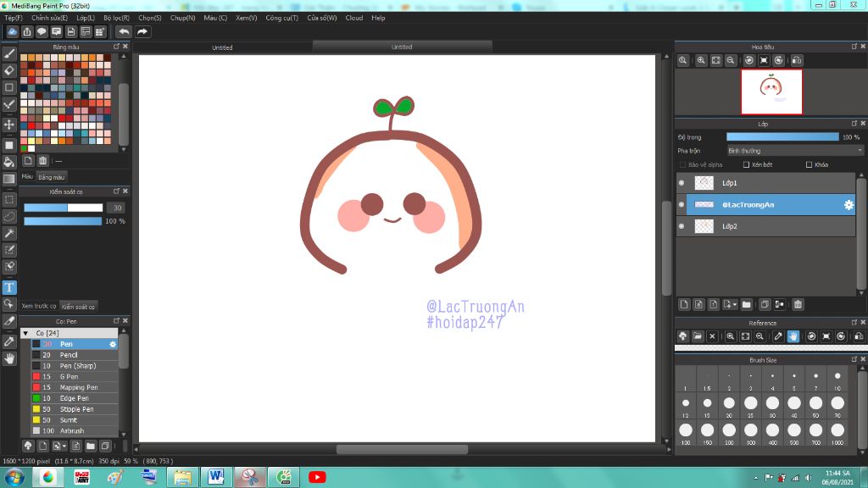Toggle visibility of @LacTruongAn layer

682,205
